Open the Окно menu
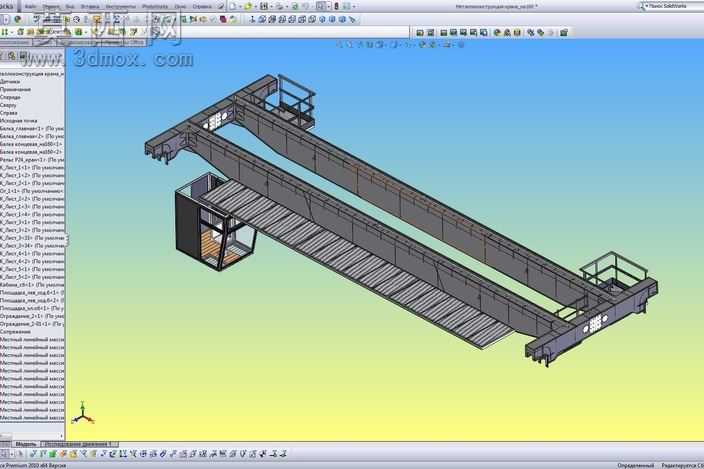The image size is (704, 469). click(180, 7)
